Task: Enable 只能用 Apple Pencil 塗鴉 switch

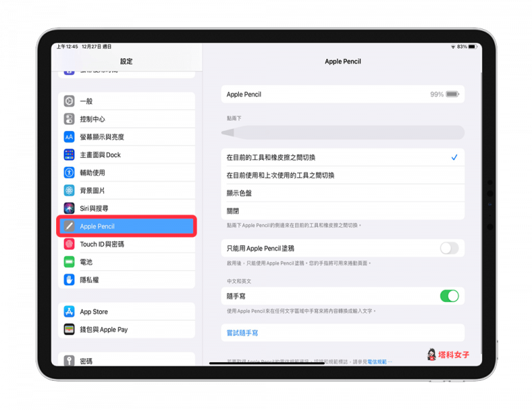Action: (x=449, y=248)
